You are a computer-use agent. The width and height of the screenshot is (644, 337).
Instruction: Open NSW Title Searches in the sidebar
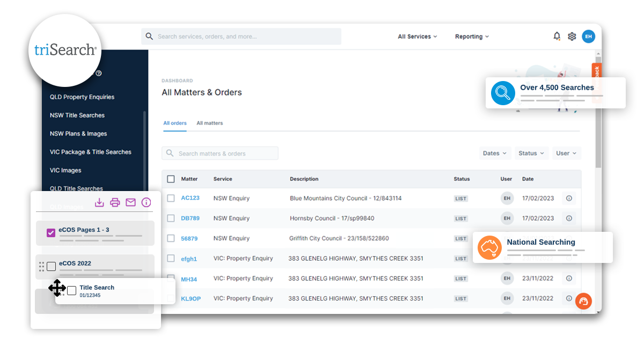click(x=77, y=115)
